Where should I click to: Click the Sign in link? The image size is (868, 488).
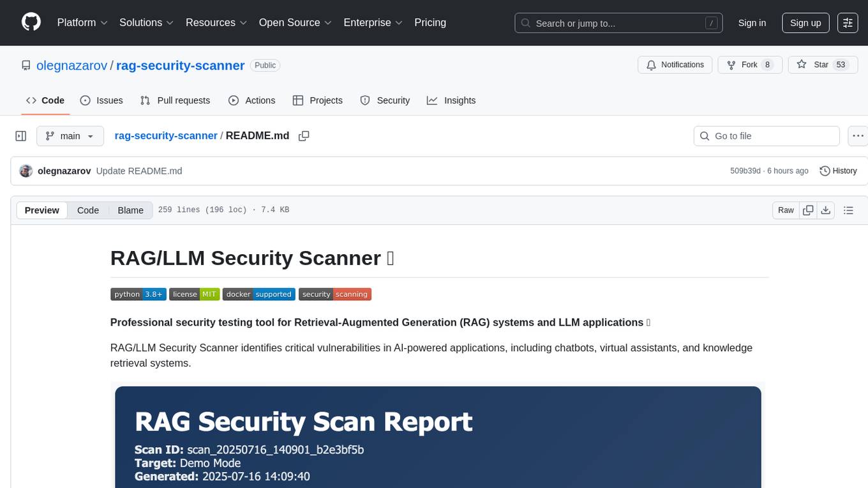[x=752, y=23]
